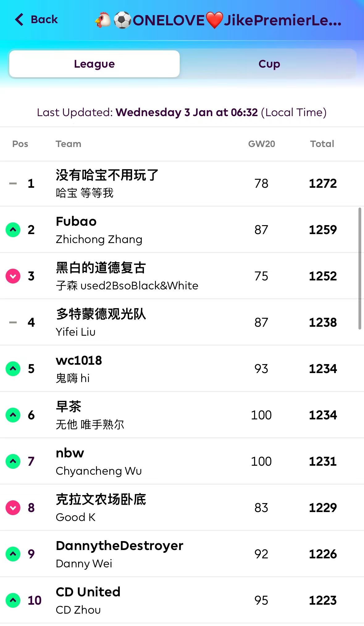
Task: Click the green up arrow beside wc1018
Action: coord(13,369)
